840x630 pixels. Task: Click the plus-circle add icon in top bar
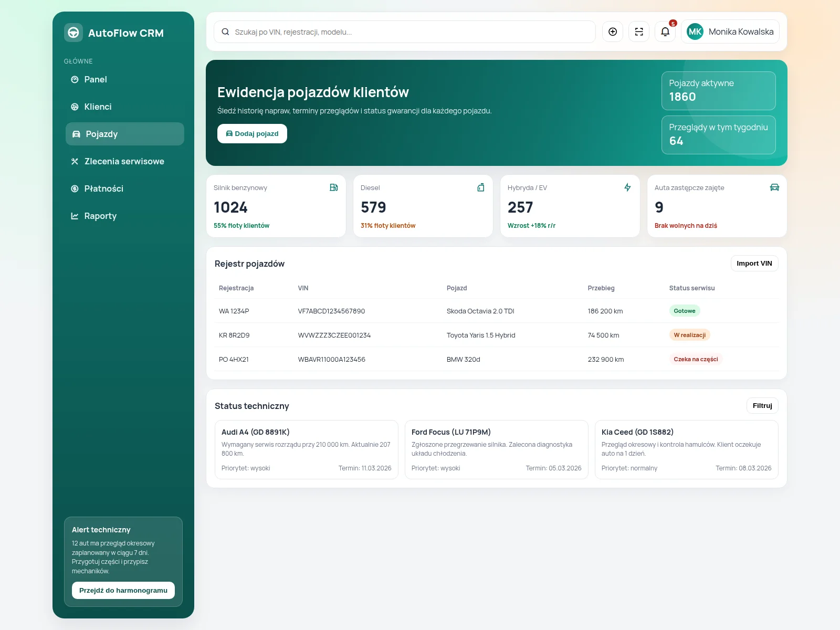pyautogui.click(x=613, y=31)
